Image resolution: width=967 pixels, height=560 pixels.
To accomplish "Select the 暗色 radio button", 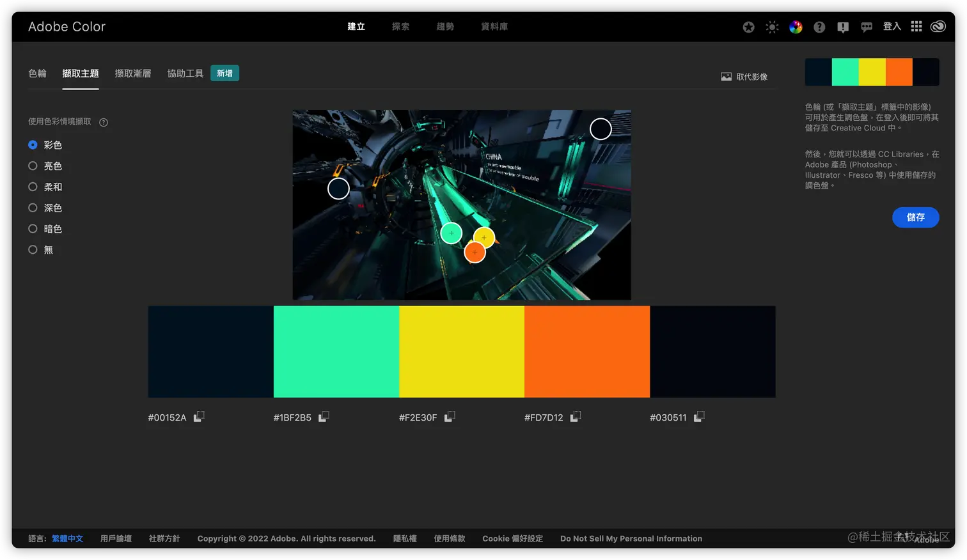I will (x=33, y=229).
